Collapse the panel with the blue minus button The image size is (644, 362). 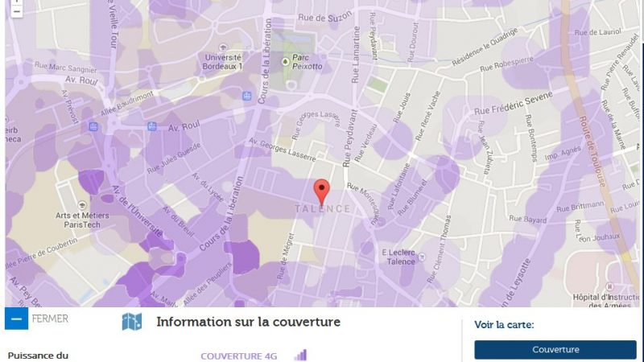click(x=16, y=319)
